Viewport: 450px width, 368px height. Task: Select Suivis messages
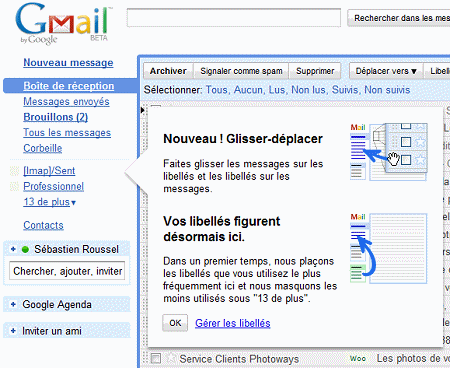click(x=346, y=90)
